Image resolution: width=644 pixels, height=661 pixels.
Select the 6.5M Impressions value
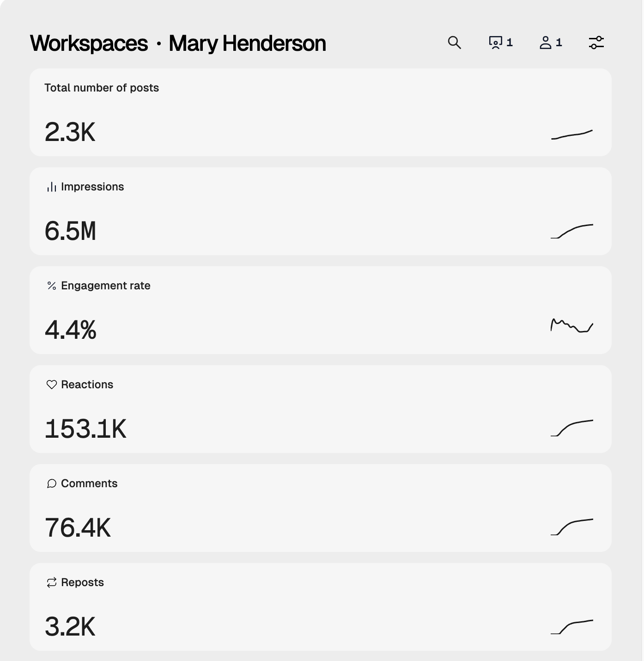click(x=70, y=231)
